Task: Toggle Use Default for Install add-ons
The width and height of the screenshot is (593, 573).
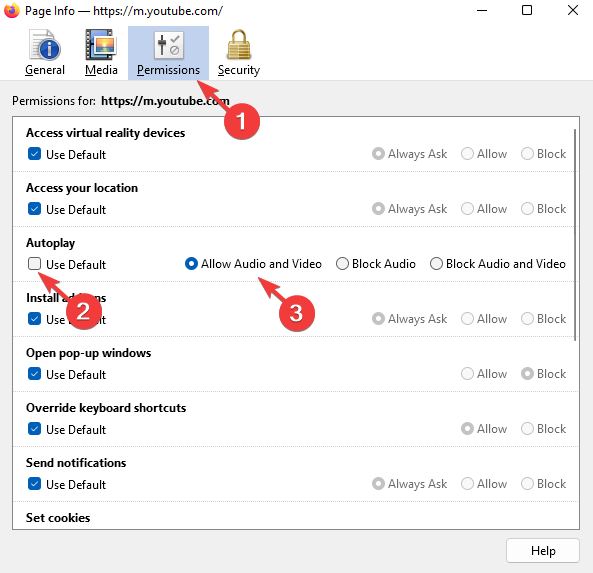Action: click(34, 319)
